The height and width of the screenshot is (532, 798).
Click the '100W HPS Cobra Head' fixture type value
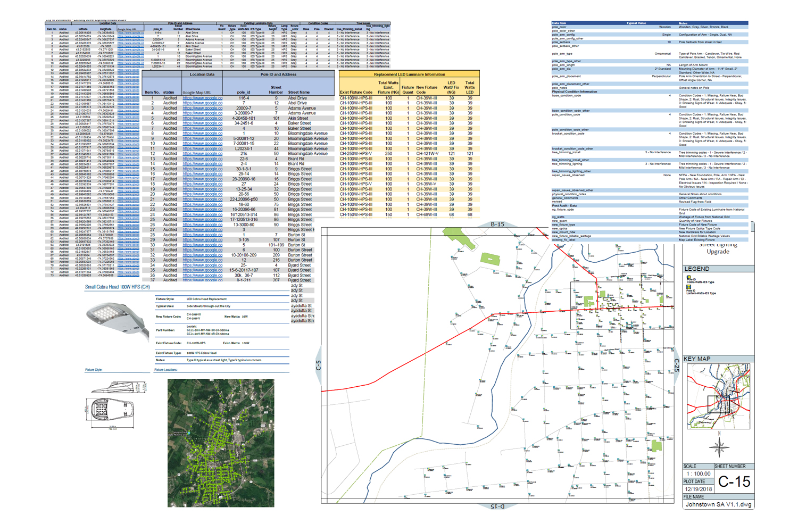point(202,353)
